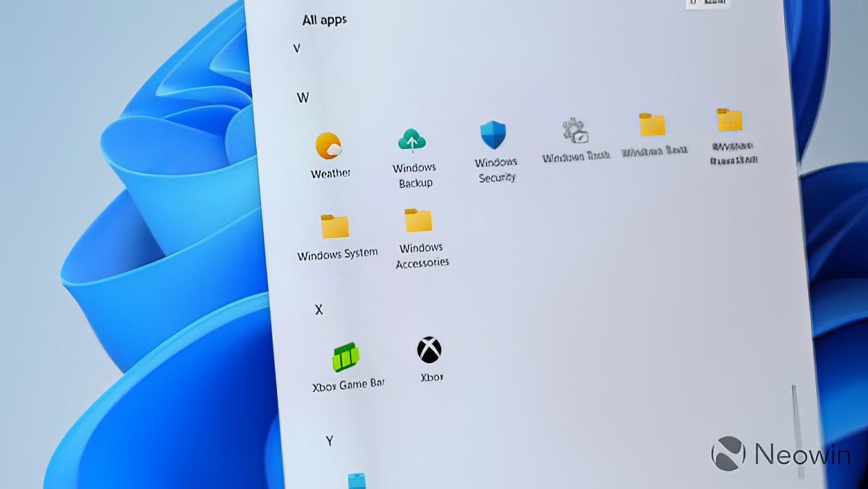The image size is (868, 489).
Task: Select the letter V section header
Action: coord(297,48)
